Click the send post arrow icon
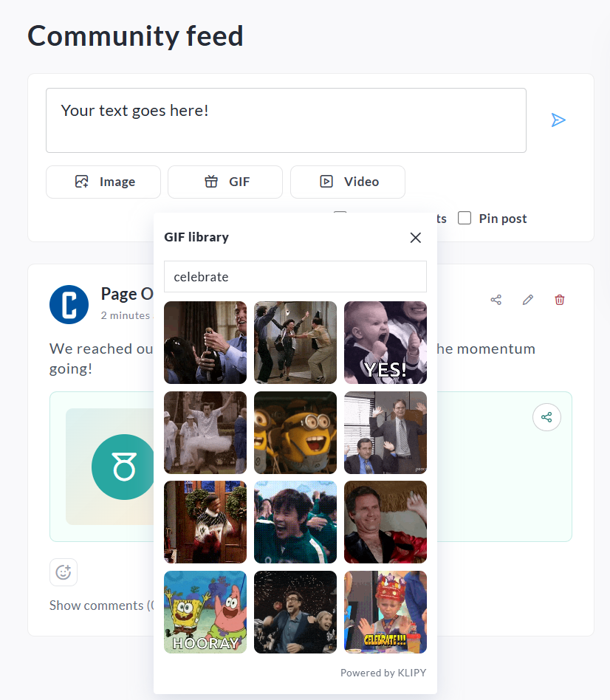610x700 pixels. (558, 120)
